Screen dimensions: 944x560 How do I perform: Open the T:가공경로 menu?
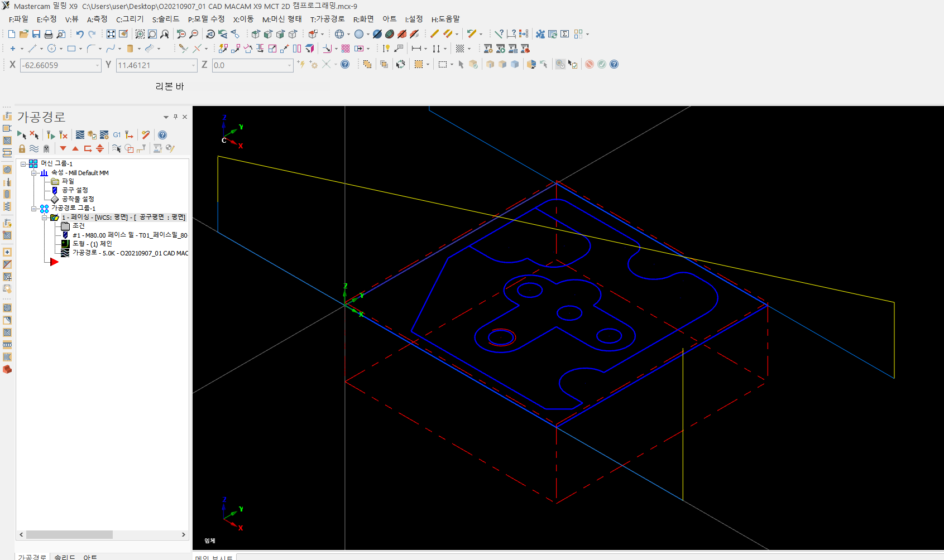point(327,19)
